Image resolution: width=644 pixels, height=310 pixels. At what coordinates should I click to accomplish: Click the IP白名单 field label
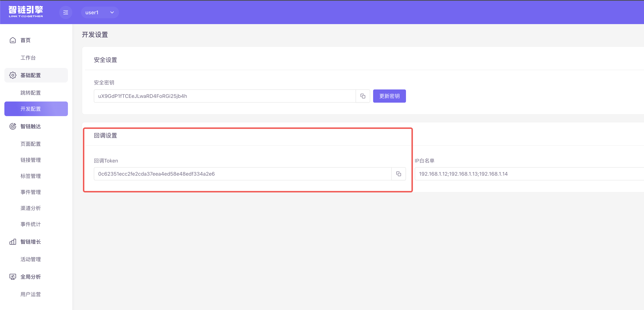425,161
